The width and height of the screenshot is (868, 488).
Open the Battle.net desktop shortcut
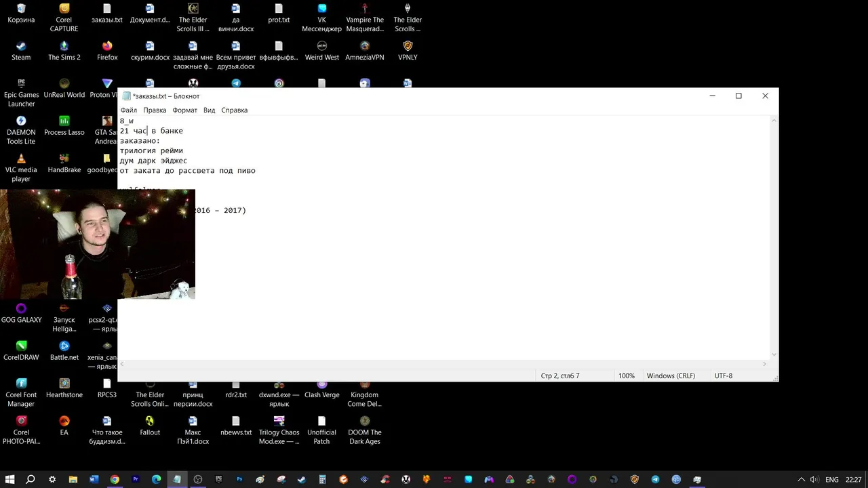tap(64, 351)
